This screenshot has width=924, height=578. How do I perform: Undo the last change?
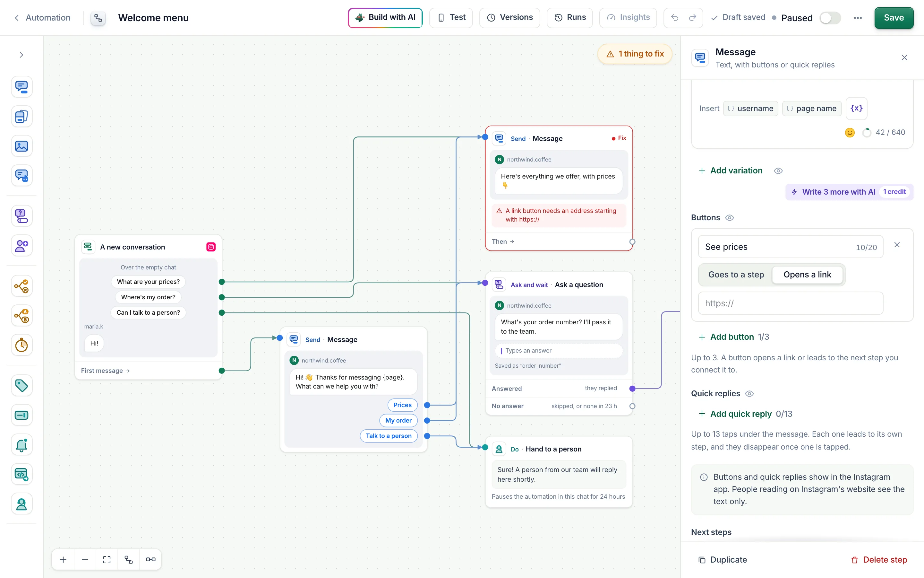675,18
